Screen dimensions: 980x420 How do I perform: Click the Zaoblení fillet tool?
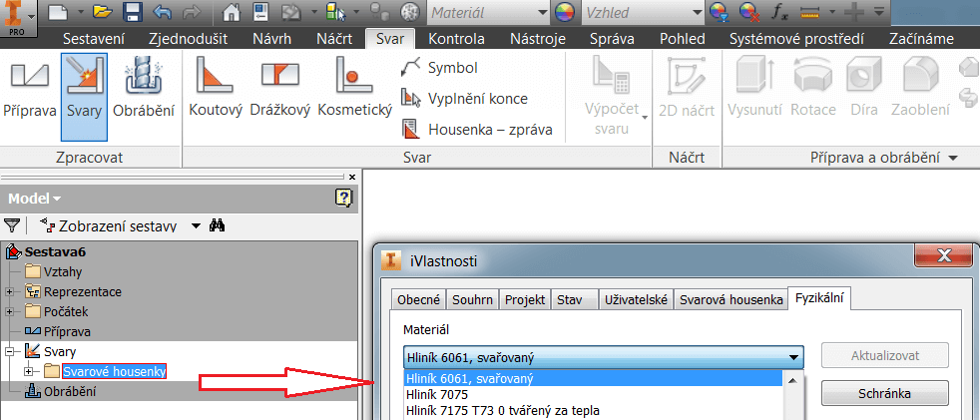point(921,88)
